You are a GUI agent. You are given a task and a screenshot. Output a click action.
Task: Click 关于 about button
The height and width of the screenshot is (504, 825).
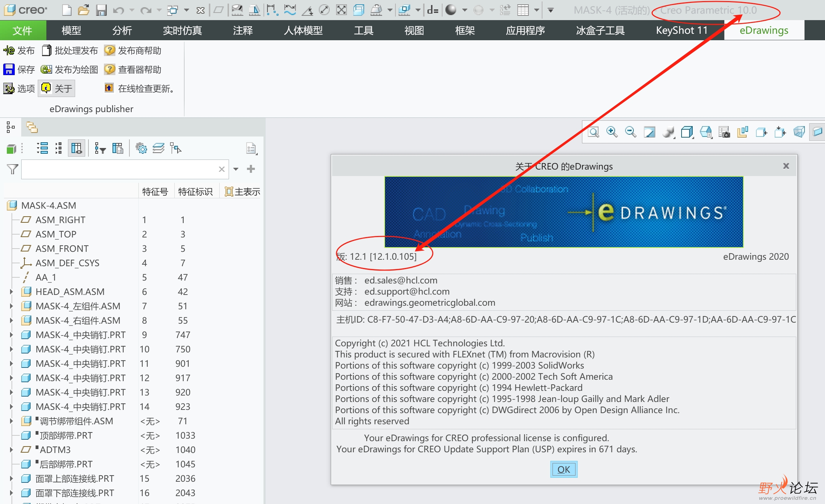(x=56, y=88)
